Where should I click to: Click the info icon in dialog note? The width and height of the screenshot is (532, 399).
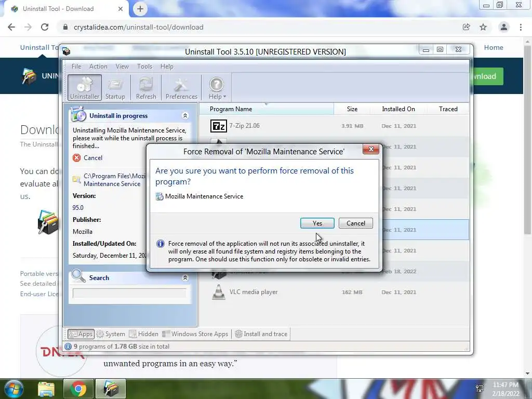click(x=160, y=244)
